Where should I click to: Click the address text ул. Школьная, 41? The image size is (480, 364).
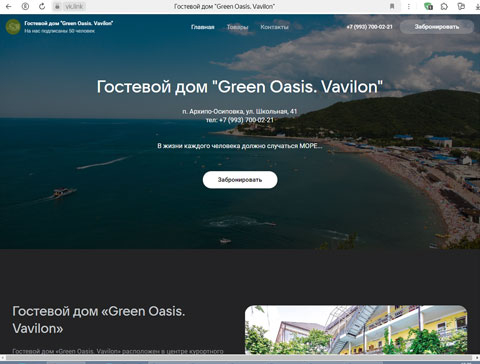click(271, 111)
